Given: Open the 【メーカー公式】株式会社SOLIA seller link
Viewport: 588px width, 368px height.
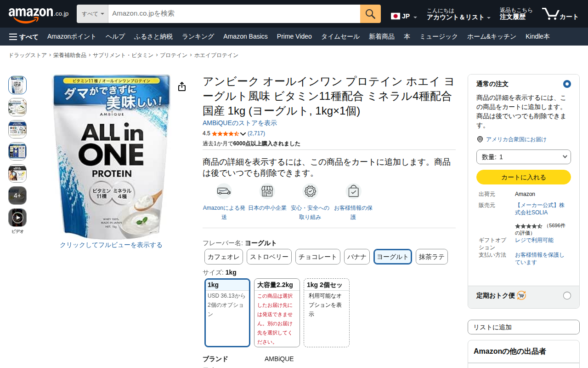Looking at the screenshot, I should pyautogui.click(x=540, y=209).
